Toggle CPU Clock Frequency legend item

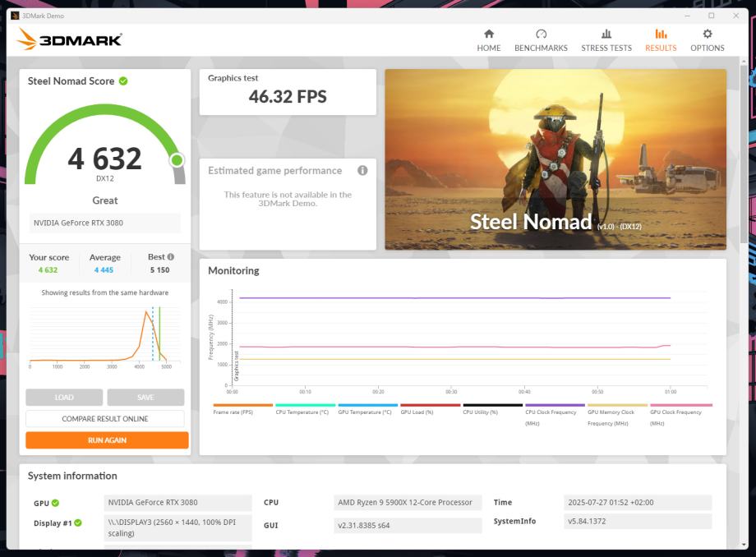[555, 415]
